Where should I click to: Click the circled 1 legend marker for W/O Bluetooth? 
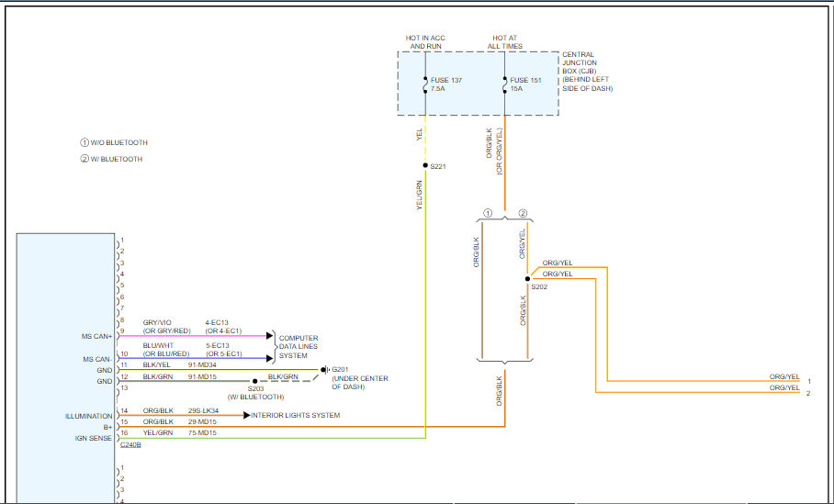pyautogui.click(x=85, y=143)
